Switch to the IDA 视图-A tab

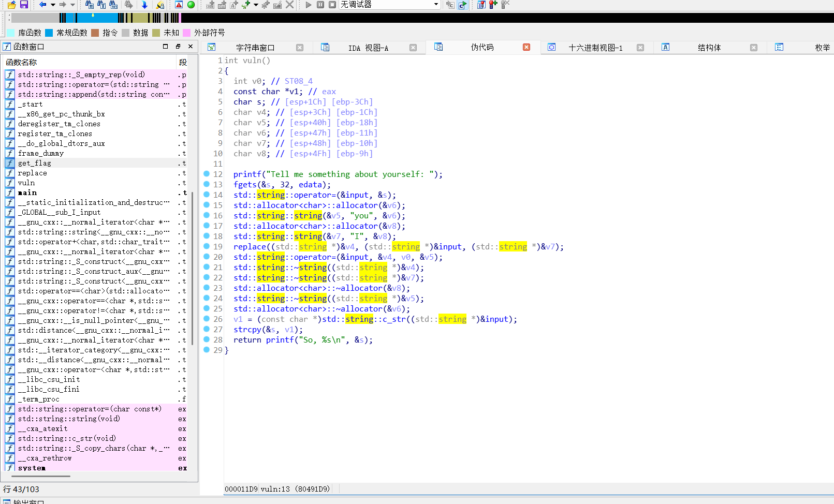pos(368,48)
